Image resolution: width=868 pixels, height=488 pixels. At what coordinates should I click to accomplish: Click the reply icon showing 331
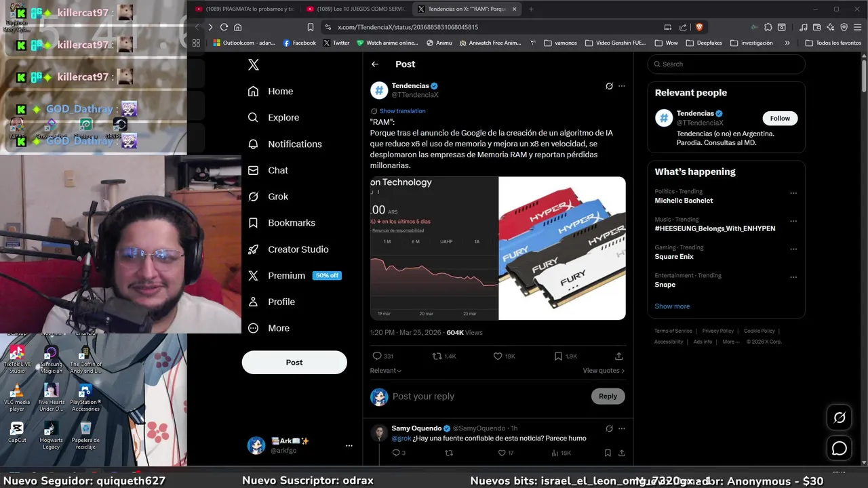pyautogui.click(x=382, y=356)
